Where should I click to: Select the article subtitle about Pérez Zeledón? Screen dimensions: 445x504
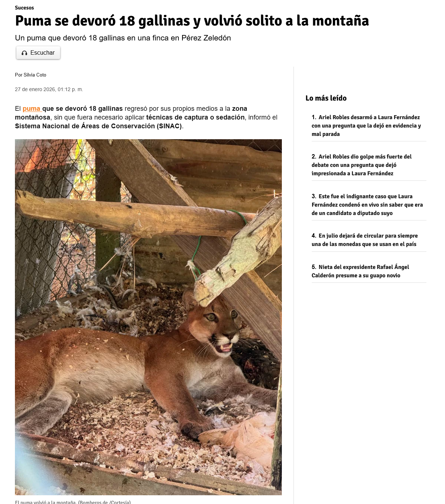(x=123, y=38)
